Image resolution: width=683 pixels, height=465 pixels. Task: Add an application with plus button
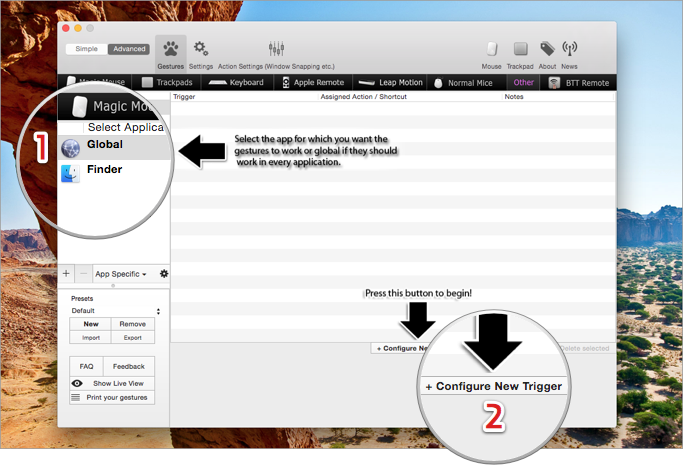click(x=66, y=273)
